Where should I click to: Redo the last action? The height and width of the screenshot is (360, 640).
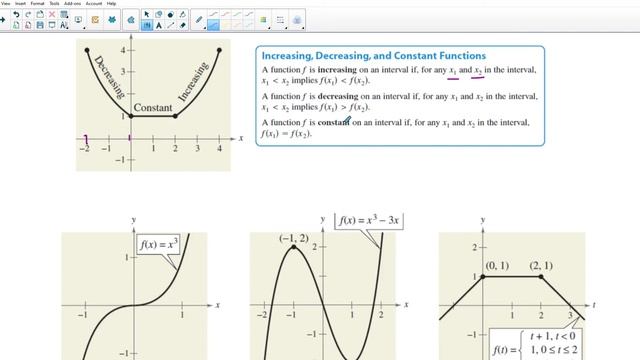(x=28, y=15)
